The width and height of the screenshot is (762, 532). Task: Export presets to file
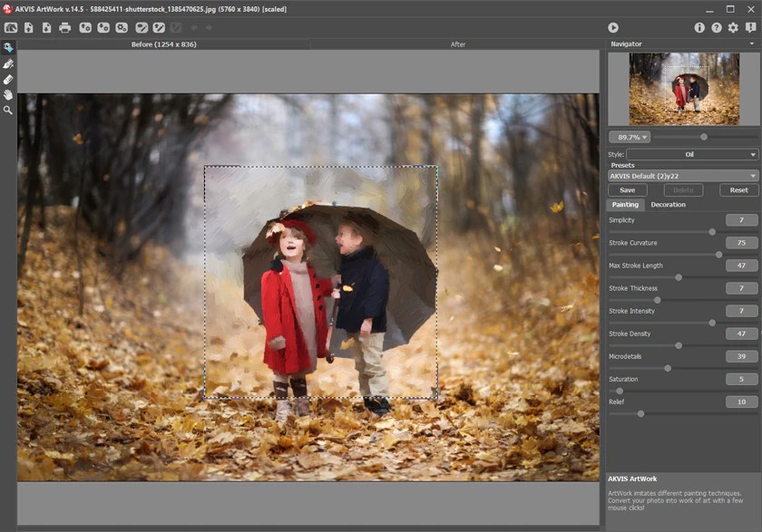click(103, 27)
